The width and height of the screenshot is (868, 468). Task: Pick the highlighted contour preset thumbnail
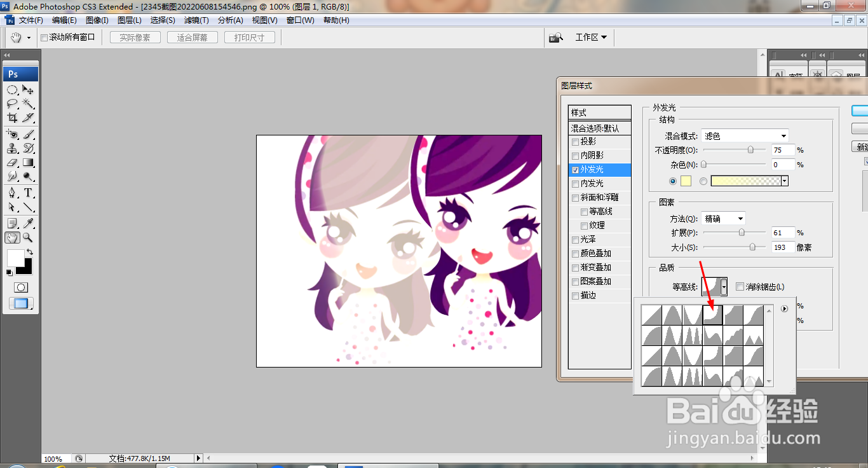pos(713,315)
